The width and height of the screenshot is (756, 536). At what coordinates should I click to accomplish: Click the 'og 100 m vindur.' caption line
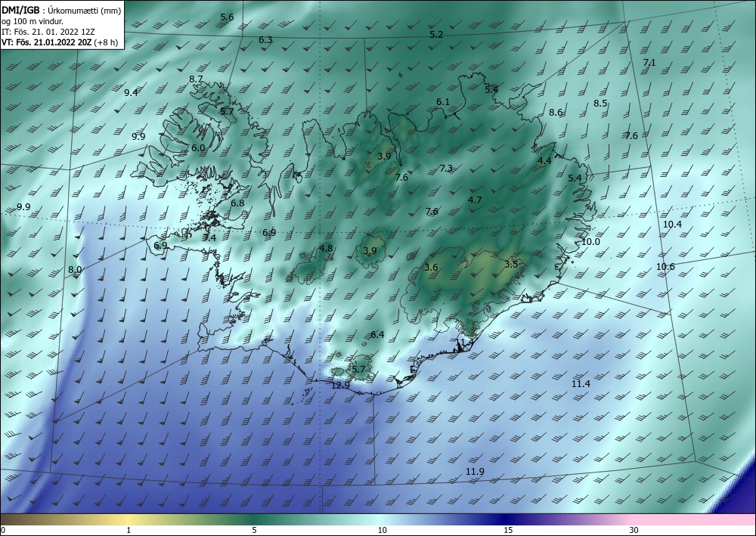[x=33, y=21]
